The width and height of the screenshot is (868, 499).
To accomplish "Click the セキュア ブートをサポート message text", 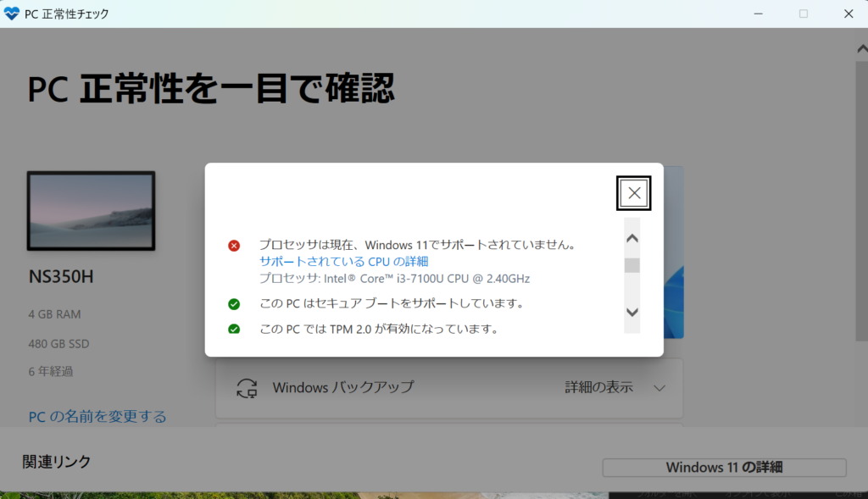I will coord(392,303).
